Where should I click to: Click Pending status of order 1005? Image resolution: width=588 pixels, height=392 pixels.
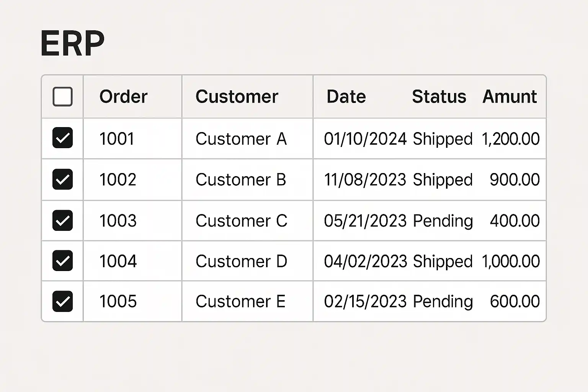pos(443,302)
